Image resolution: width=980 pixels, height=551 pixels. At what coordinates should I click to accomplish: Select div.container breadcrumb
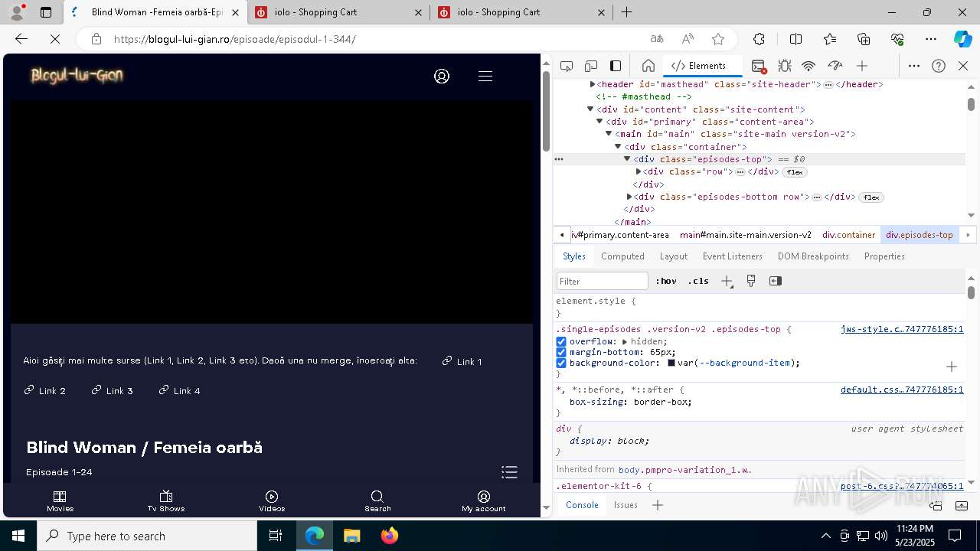[848, 235]
